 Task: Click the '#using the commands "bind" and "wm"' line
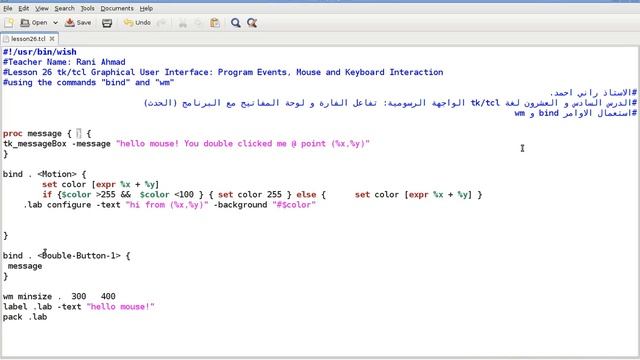pyautogui.click(x=89, y=82)
